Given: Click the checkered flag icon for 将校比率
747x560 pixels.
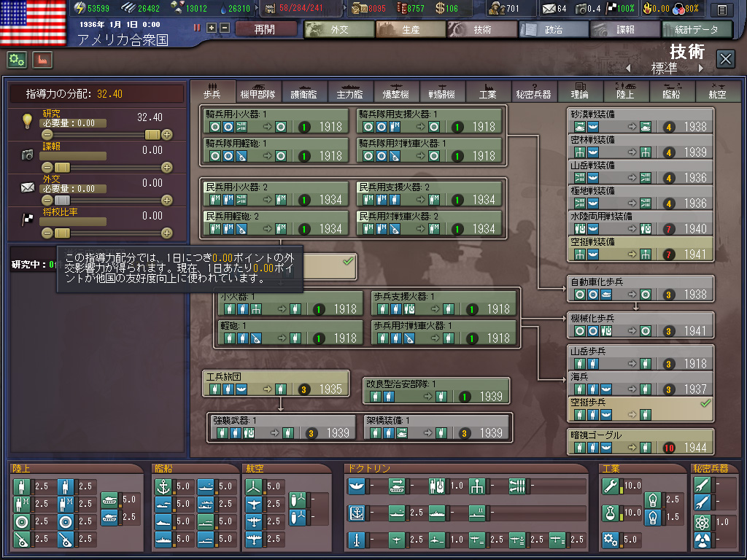Looking at the screenshot, I should [x=27, y=219].
